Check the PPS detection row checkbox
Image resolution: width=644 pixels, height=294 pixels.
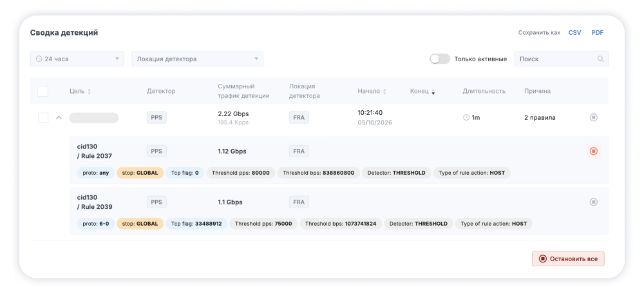[43, 117]
